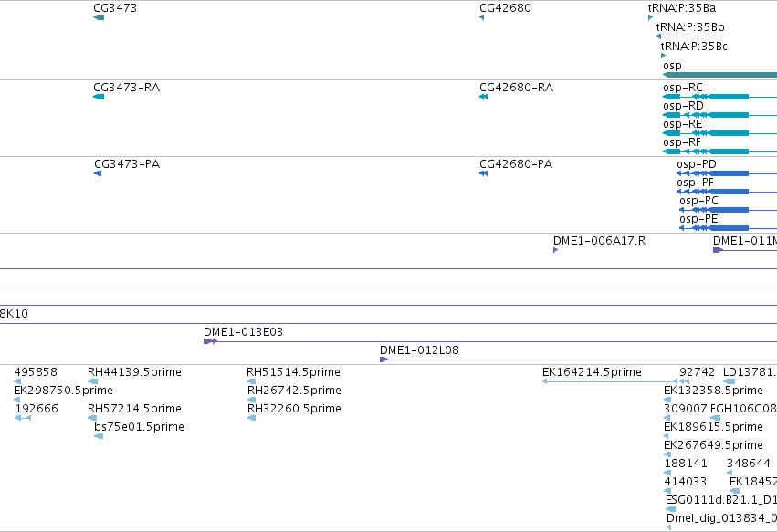The width and height of the screenshot is (777, 532).
Task: Click the EK164214.5prime alignment line
Action: coord(610,381)
